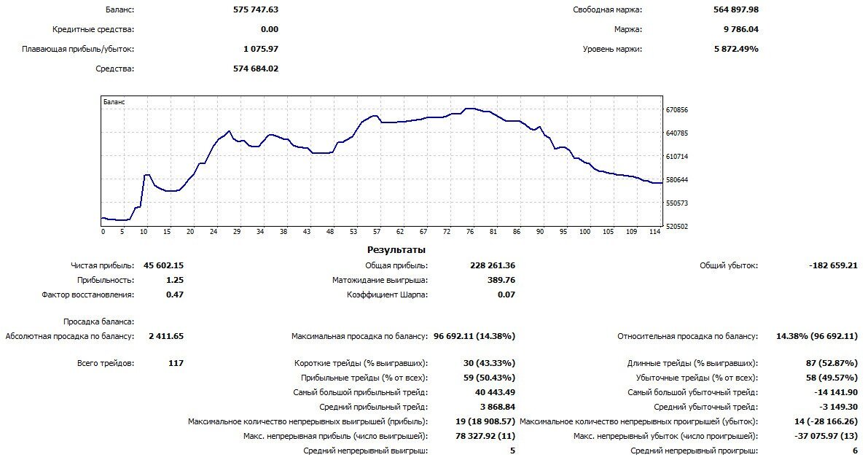Click the chart axis value 610714
Image resolution: width=868 pixels, height=460 pixels.
pos(677,157)
